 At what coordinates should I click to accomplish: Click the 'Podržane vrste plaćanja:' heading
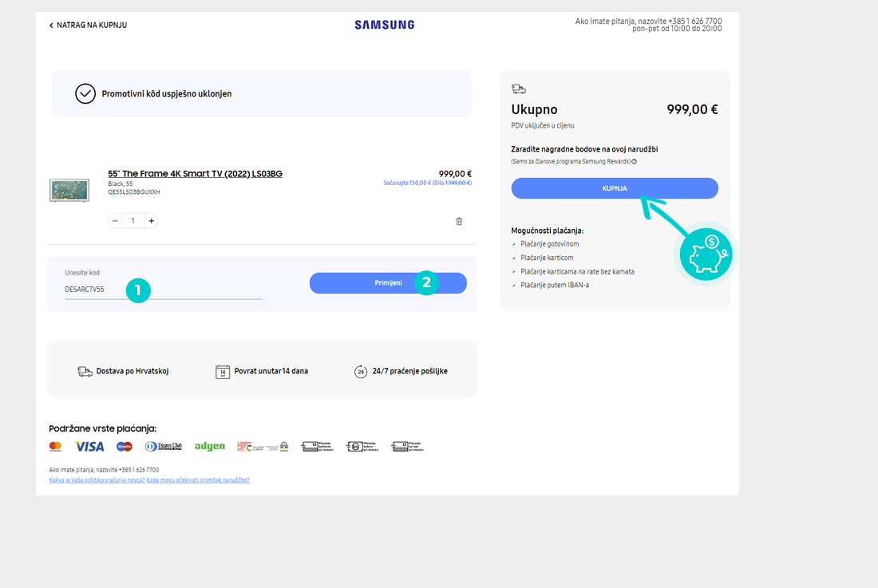[102, 428]
